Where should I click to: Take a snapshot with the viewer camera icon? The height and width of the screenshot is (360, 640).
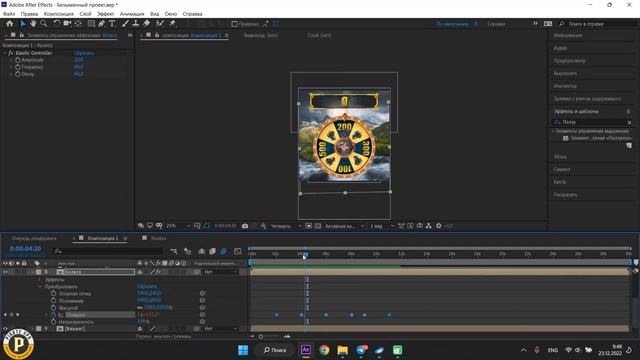(245, 226)
